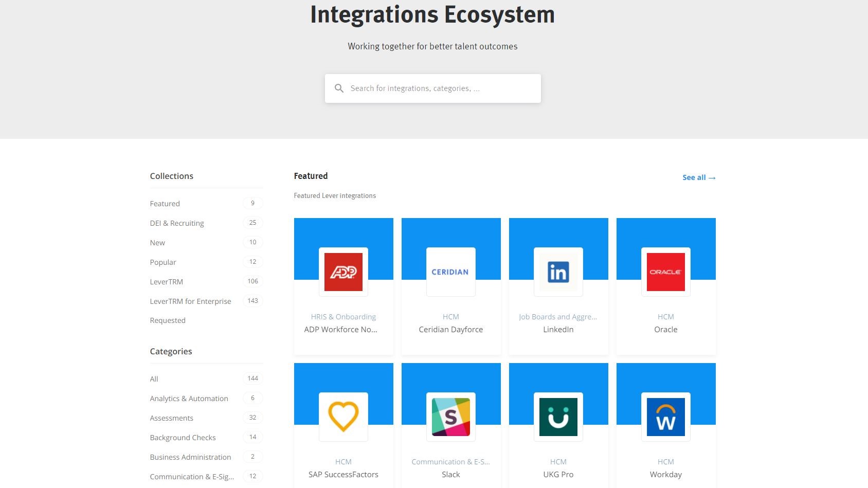
Task: Open the LinkedIn logo icon
Action: (558, 272)
